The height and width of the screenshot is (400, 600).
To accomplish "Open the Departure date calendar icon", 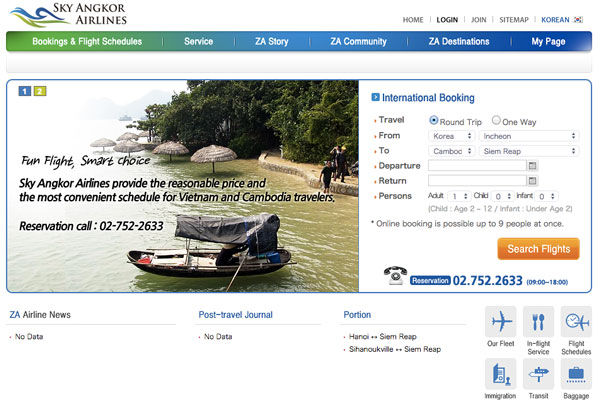I will (x=532, y=166).
